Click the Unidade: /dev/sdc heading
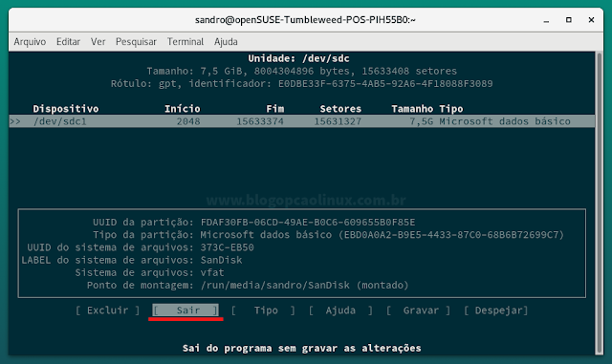The width and height of the screenshot is (612, 364). pyautogui.click(x=298, y=58)
